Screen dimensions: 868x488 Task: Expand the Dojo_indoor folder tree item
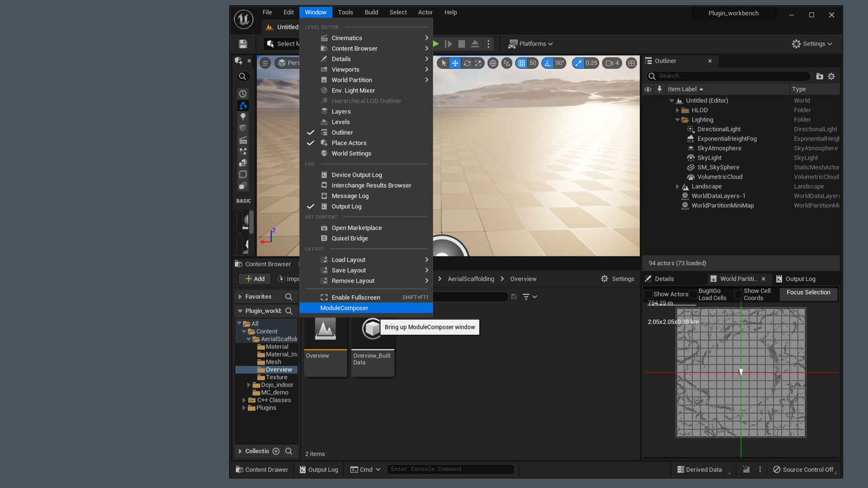pos(248,385)
